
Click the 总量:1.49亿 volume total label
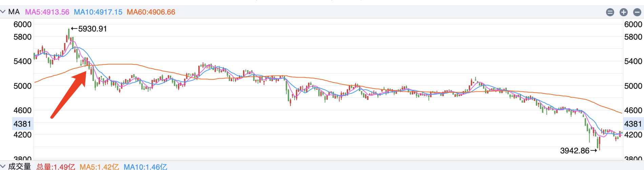point(56,167)
